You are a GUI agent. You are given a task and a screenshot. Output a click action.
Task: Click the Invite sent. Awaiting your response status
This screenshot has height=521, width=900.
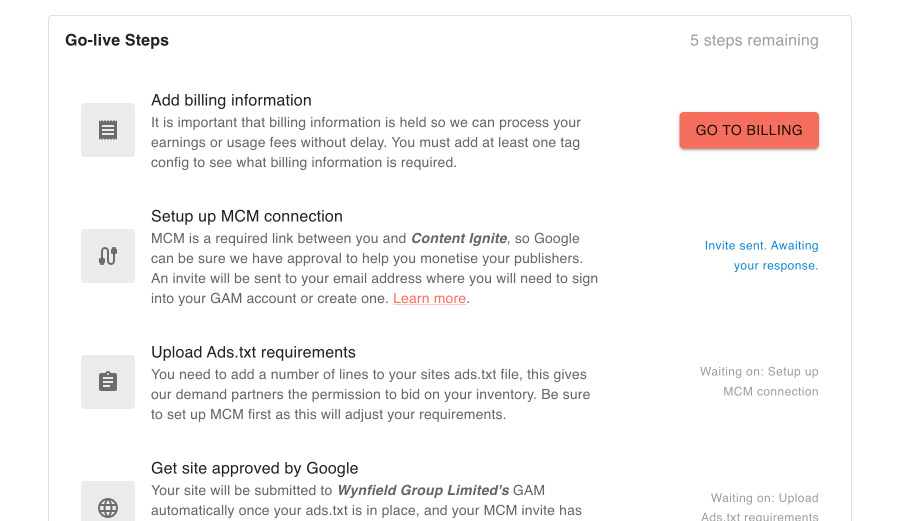coord(762,255)
